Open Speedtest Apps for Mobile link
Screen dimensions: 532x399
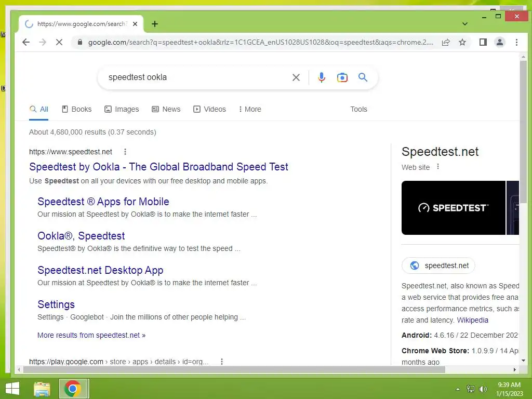pyautogui.click(x=103, y=202)
